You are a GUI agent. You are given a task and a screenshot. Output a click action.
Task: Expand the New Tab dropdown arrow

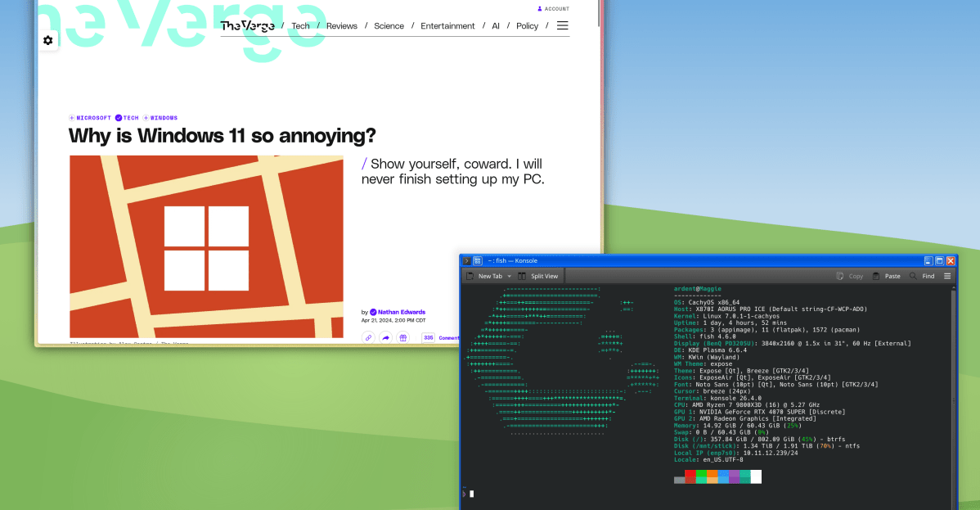(x=508, y=276)
